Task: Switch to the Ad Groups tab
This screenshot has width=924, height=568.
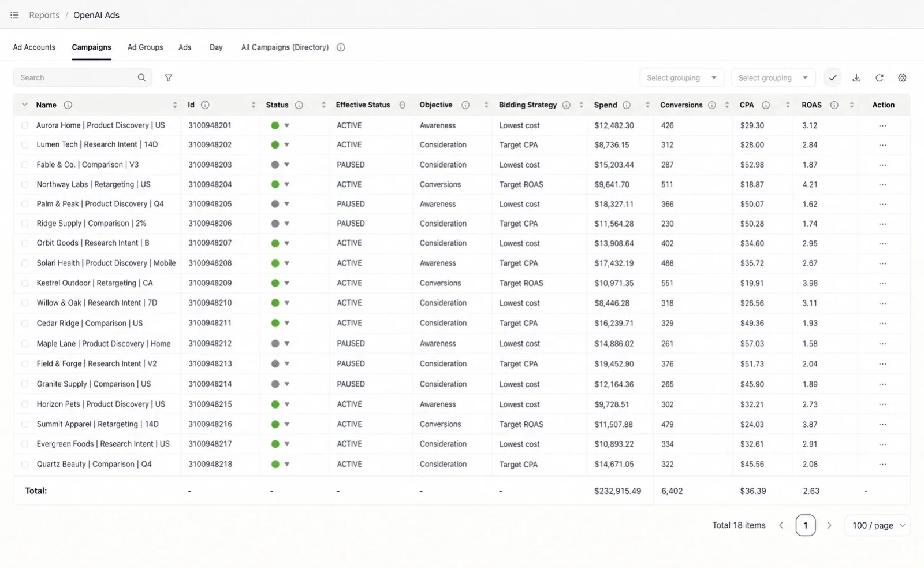Action: tap(145, 47)
